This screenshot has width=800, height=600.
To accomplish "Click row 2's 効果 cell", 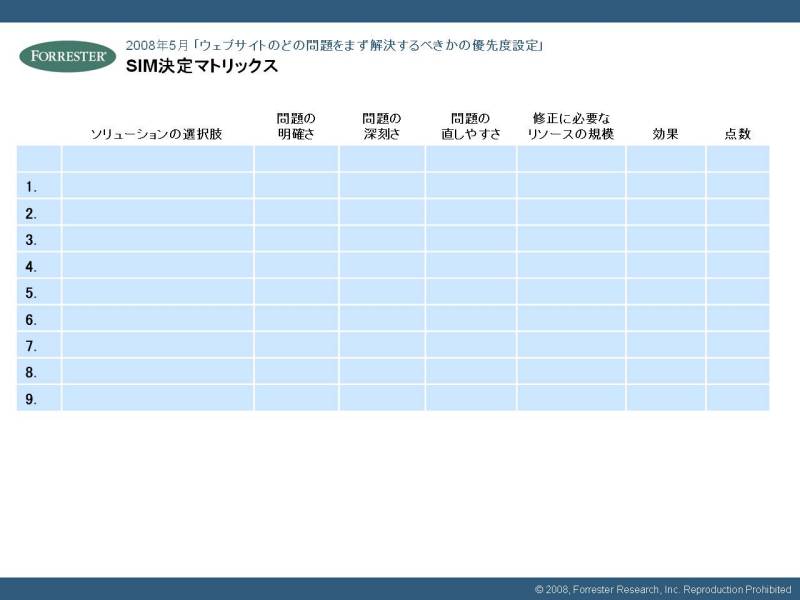I will [666, 212].
